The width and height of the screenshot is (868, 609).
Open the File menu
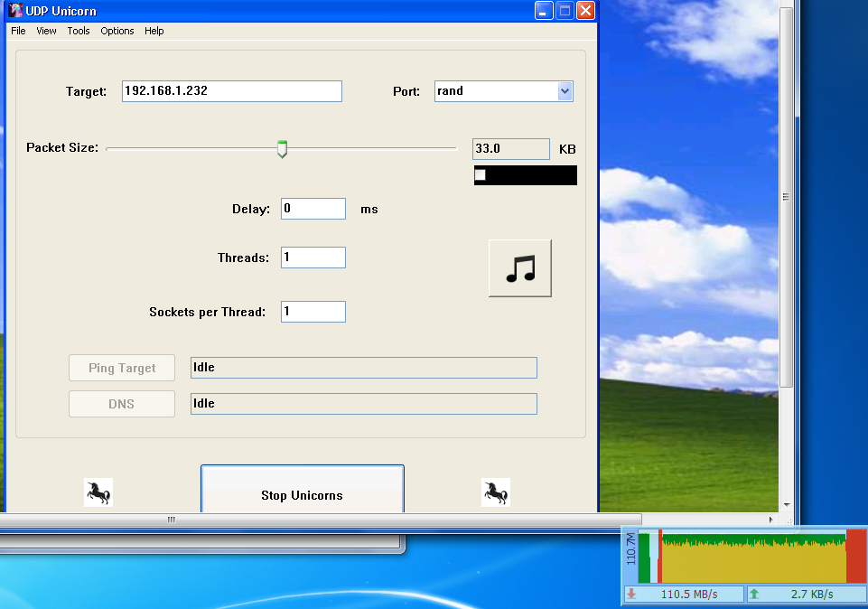click(18, 31)
